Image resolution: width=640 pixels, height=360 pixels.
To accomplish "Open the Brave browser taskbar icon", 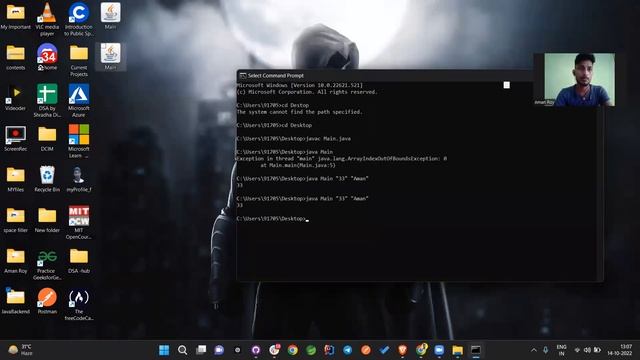I will point(402,350).
